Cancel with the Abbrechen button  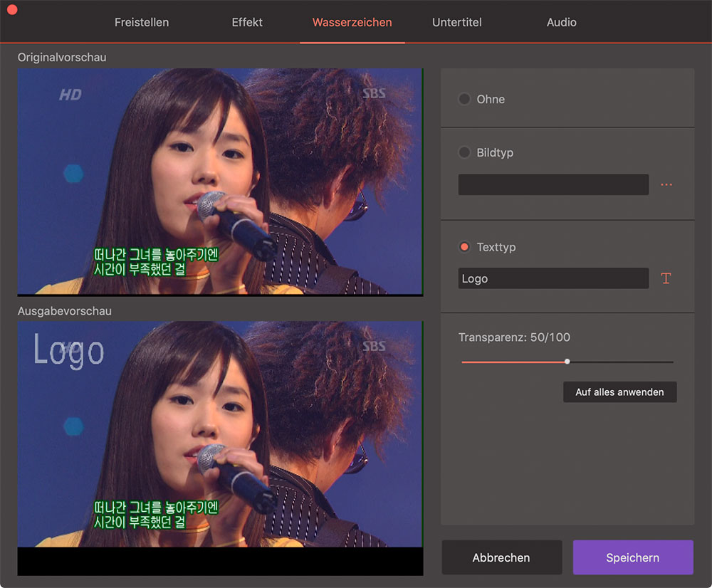pos(502,557)
